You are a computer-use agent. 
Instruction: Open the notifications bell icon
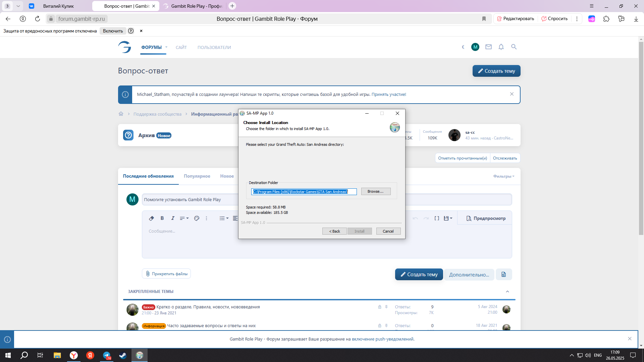501,47
